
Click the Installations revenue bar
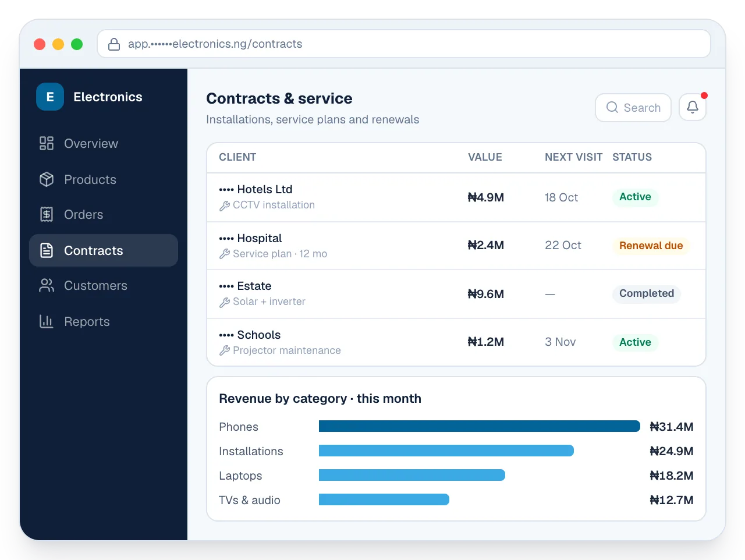446,451
